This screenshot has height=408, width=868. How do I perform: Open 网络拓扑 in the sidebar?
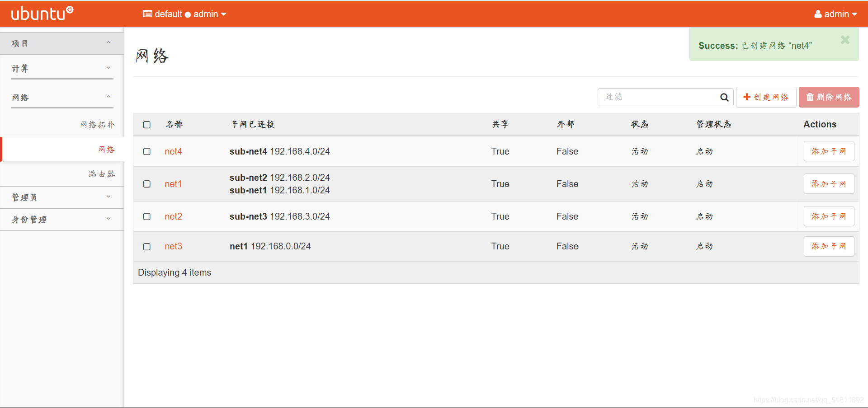click(98, 125)
